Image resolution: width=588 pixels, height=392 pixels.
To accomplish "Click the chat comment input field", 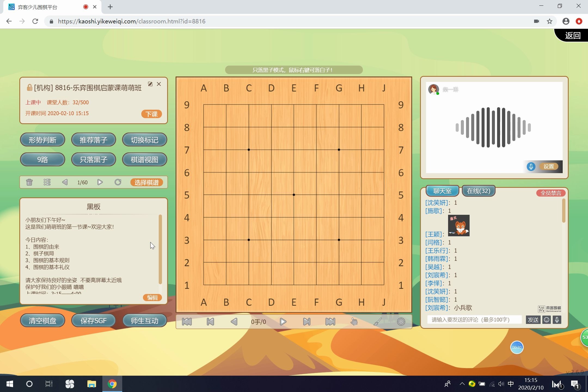I will coord(474,320).
